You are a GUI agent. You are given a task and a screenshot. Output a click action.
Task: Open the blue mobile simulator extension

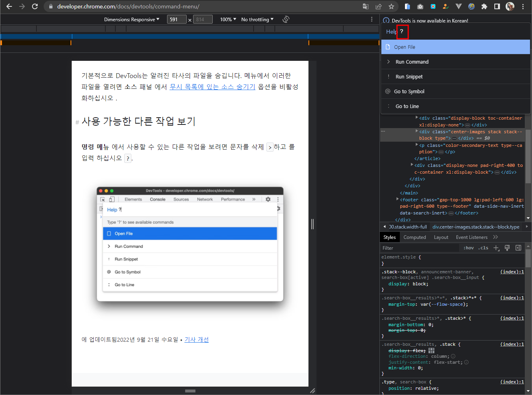pos(407,6)
